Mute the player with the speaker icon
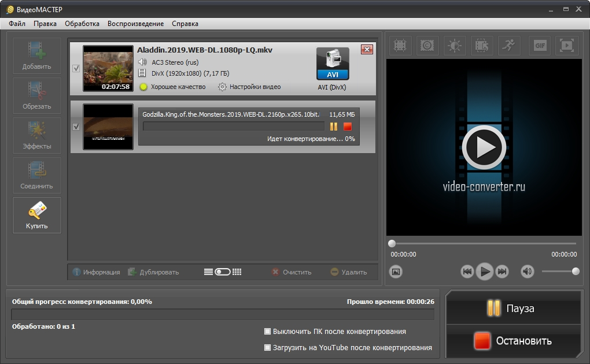 527,272
